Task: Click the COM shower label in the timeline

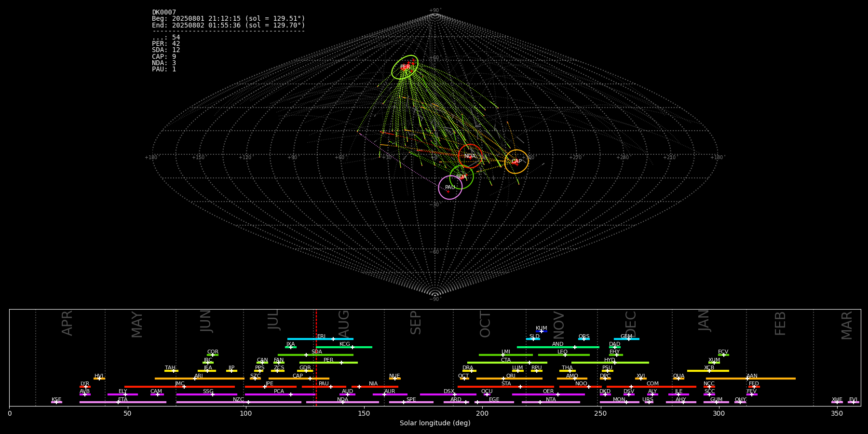Action: (x=652, y=384)
